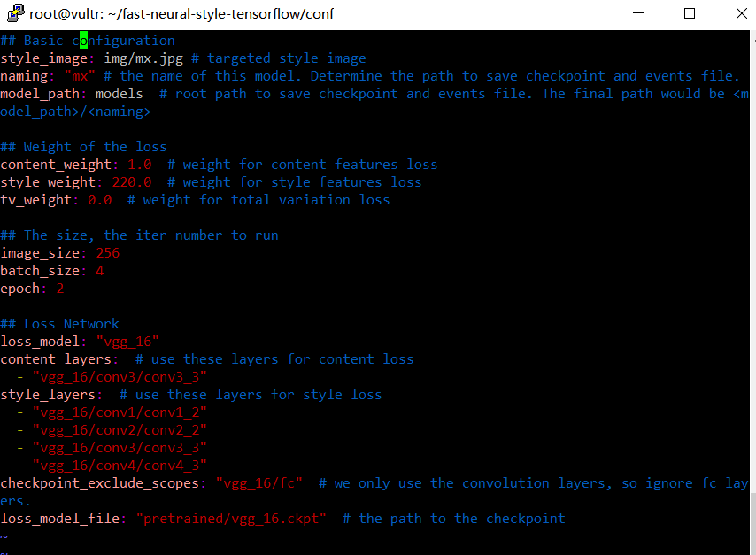
Task: Click the green cursor block in the first line
Action: pyautogui.click(x=84, y=40)
